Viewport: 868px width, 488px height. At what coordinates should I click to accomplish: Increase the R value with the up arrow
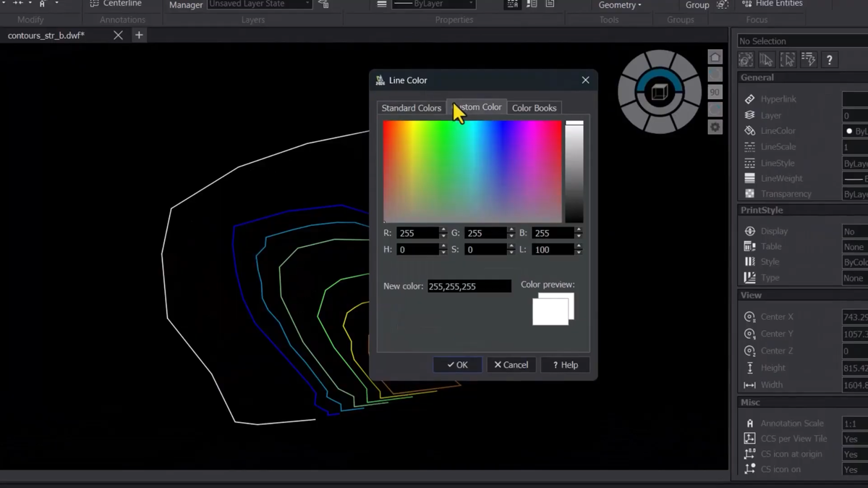[443, 230]
